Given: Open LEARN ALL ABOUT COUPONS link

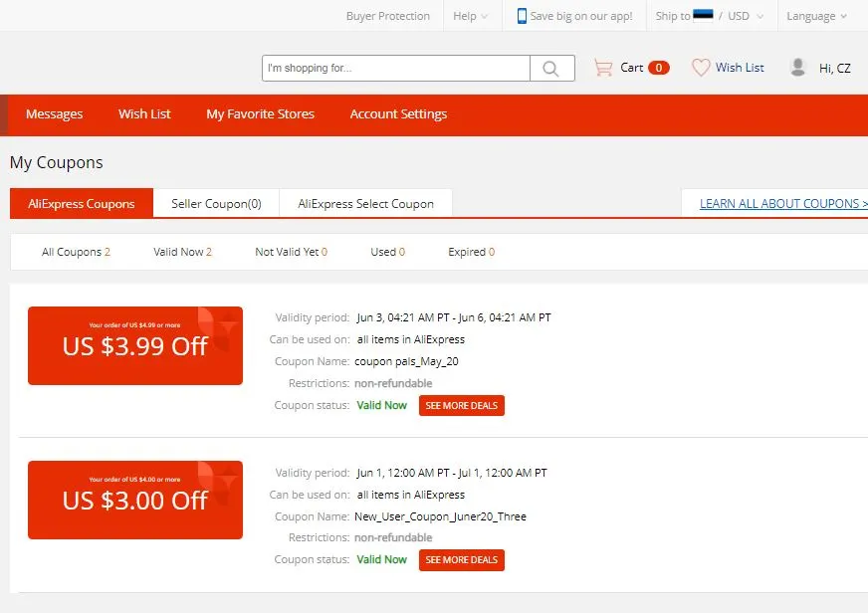Looking at the screenshot, I should (783, 204).
